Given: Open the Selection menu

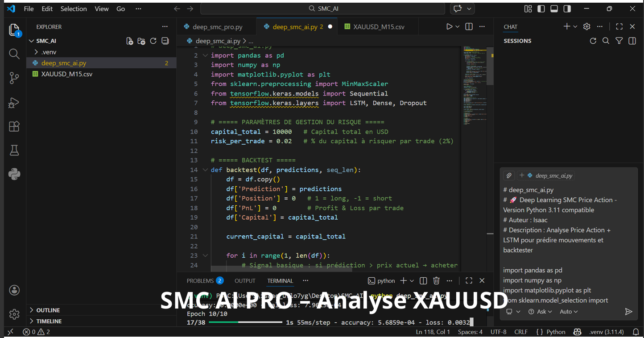Looking at the screenshot, I should [x=74, y=9].
